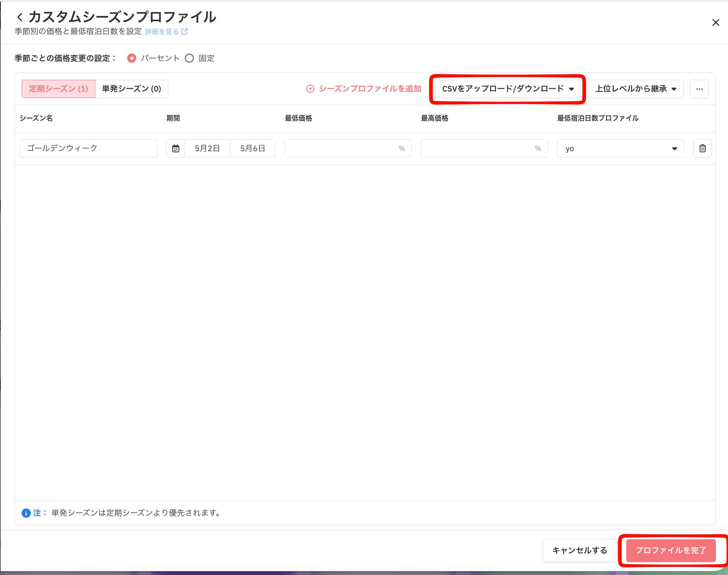Click the start date 5月2日
This screenshot has height=575, width=728.
coord(207,148)
